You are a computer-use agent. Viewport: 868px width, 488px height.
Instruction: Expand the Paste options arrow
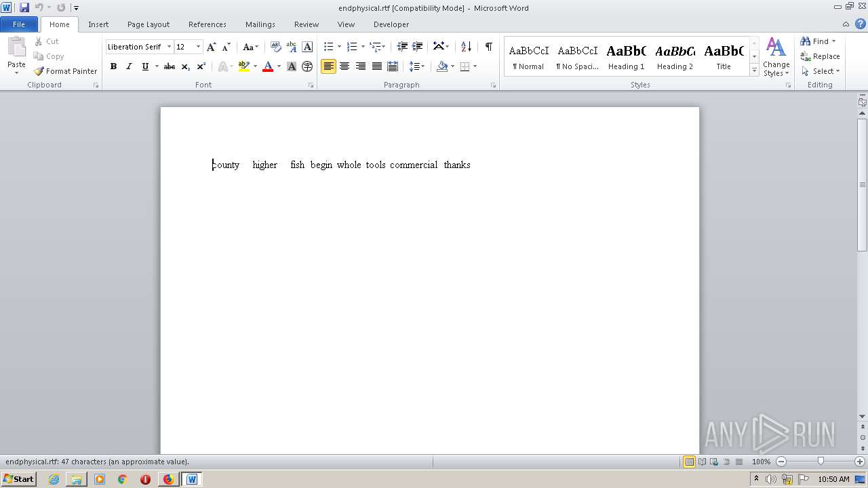16,73
